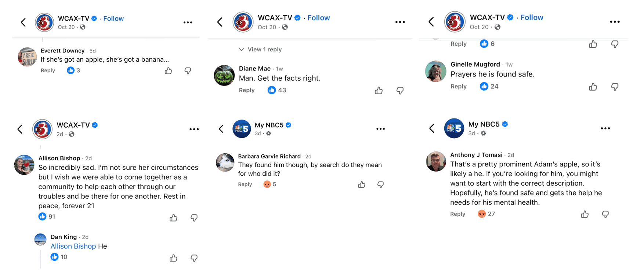Thumbs up Allison Bishop's comment
Viewport: 644px width, 271px height.
coord(173,218)
